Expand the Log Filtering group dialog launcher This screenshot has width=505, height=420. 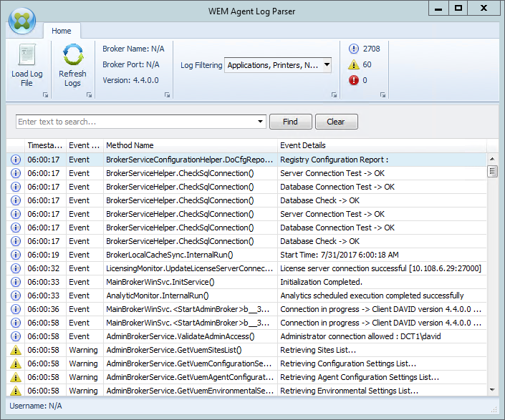(334, 94)
